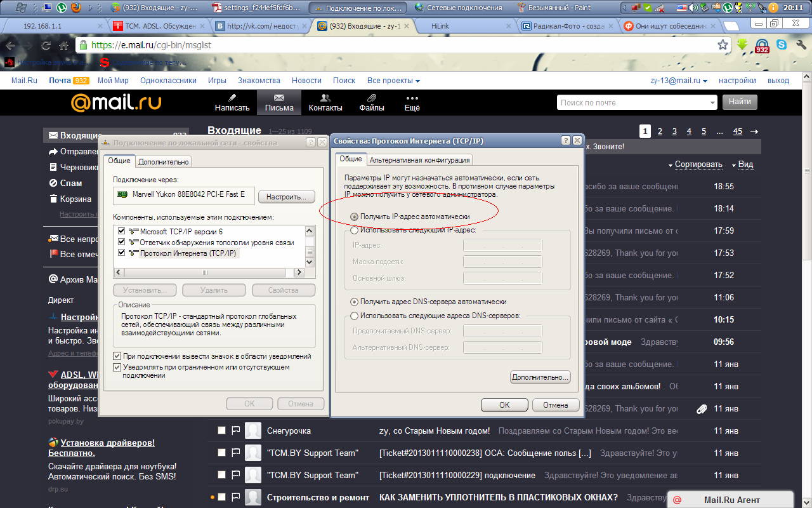The width and height of the screenshot is (812, 508).
Task: Click Одноклассники link in top bar
Action: [169, 81]
